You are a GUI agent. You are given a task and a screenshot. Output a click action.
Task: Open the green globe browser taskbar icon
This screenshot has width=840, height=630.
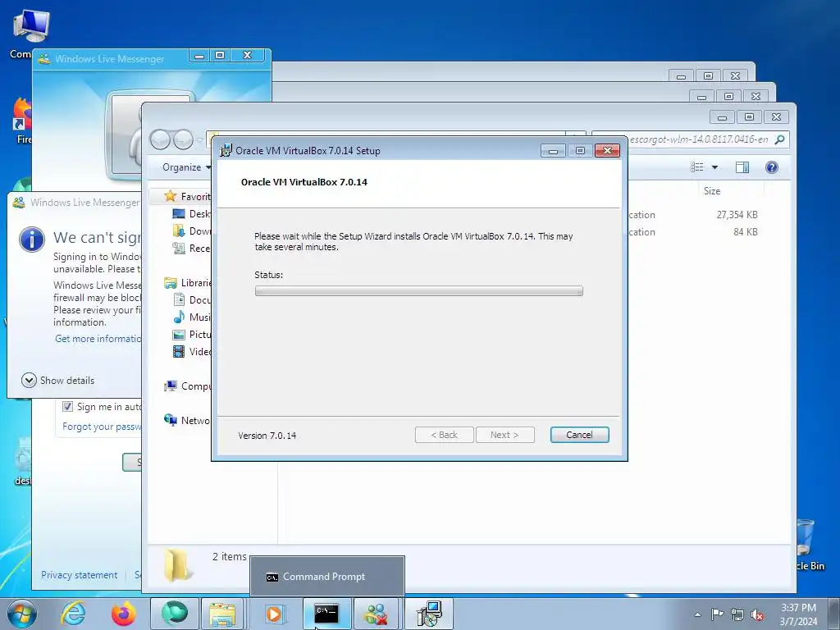click(175, 614)
